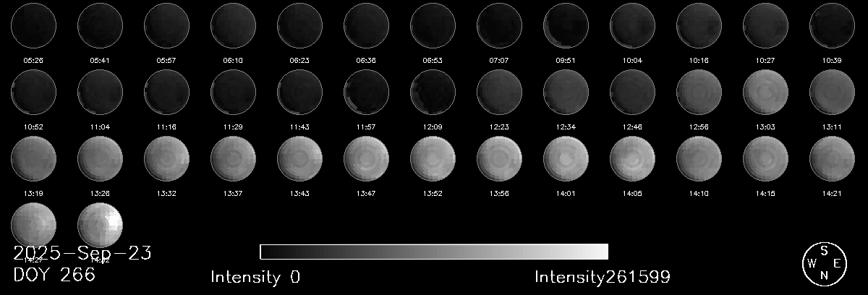Click the 'Intensity261599' maximum label
Screen dimensions: 868x295
click(603, 277)
